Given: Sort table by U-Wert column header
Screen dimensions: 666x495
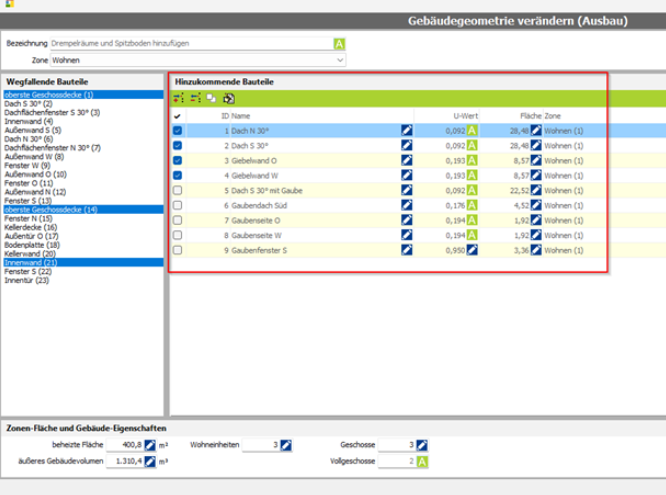Looking at the screenshot, I should click(461, 116).
